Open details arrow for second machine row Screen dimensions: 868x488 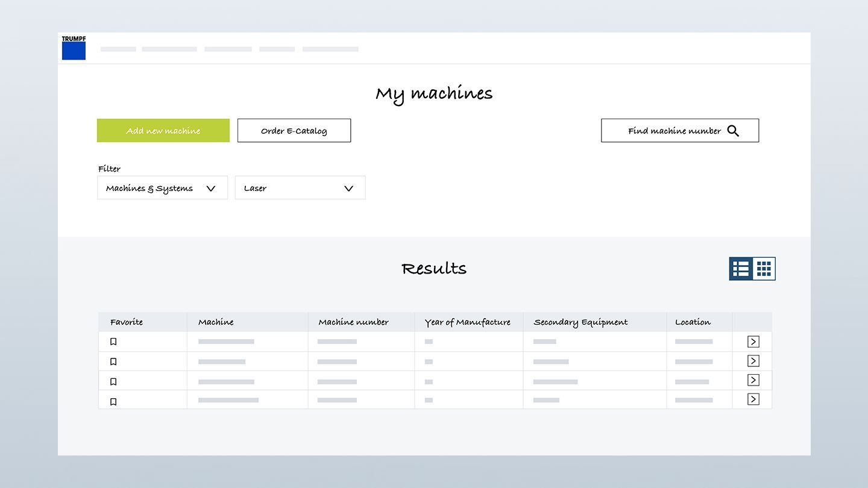[753, 361]
